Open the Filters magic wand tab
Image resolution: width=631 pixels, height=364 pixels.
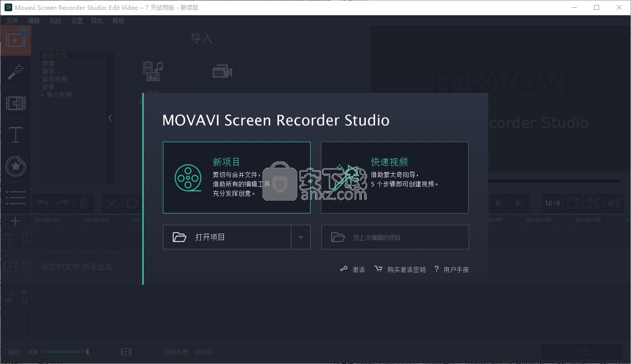16,72
